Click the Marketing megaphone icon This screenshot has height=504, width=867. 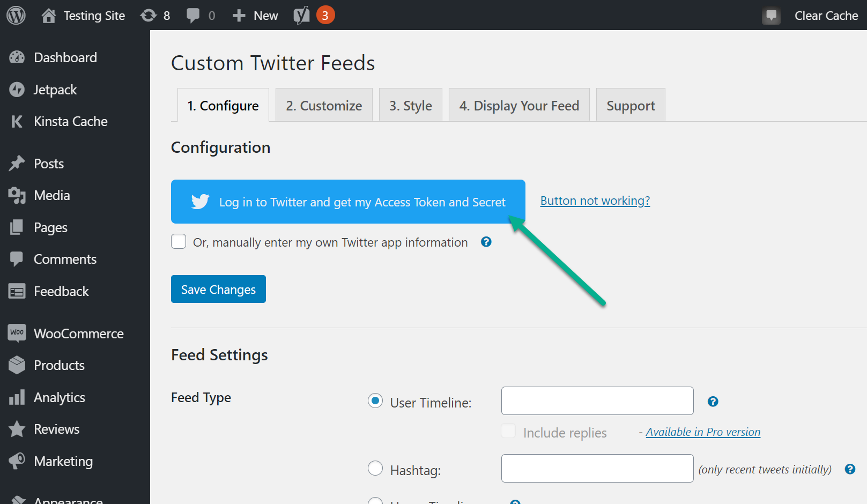click(17, 461)
